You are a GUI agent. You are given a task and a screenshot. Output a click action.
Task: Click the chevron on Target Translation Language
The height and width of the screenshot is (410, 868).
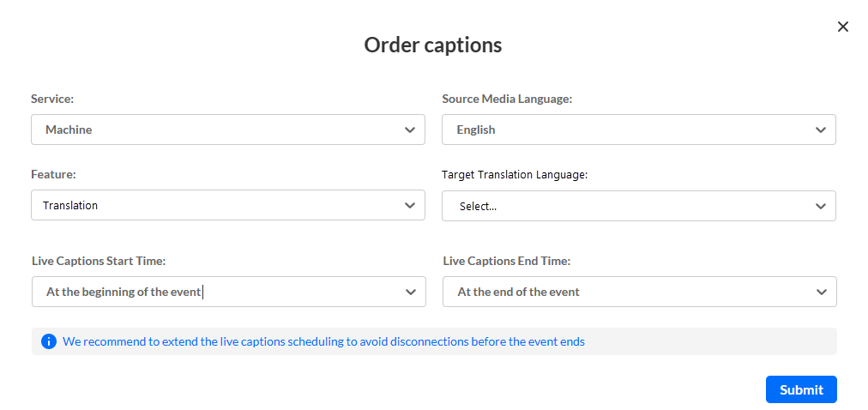point(820,206)
